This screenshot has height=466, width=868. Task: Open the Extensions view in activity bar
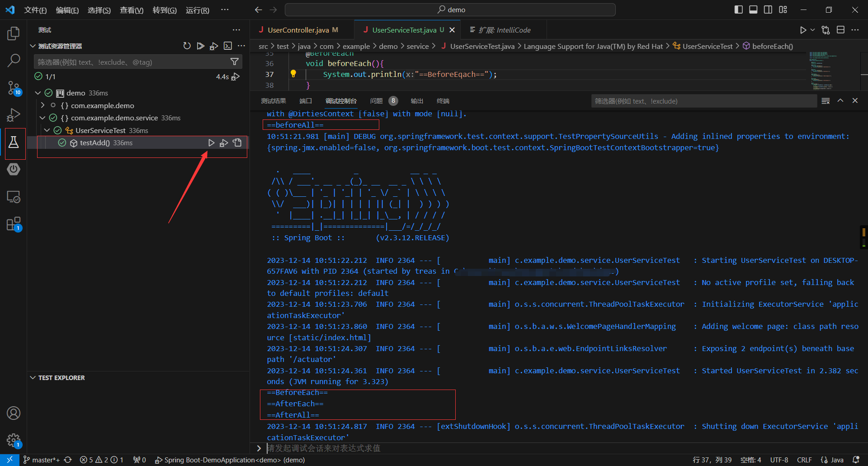point(14,224)
